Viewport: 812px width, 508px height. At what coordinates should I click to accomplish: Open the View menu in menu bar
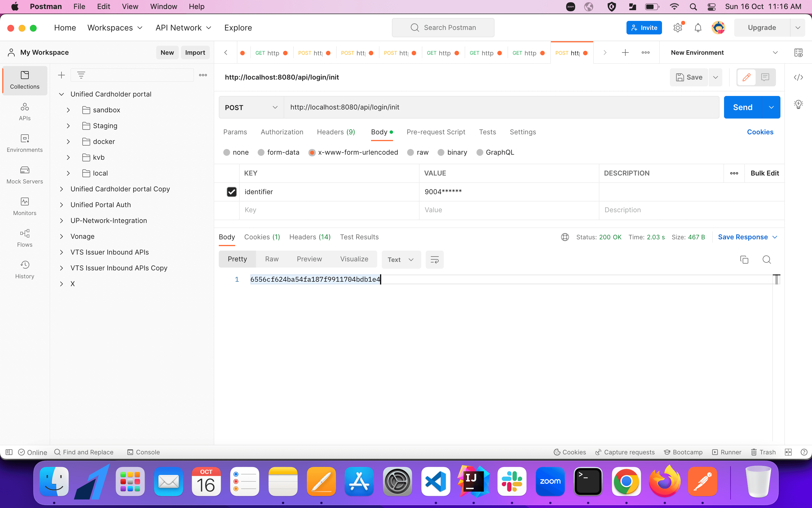coord(130,6)
